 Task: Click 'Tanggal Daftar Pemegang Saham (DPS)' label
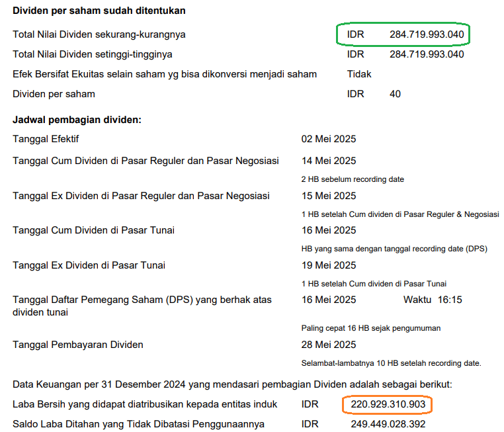[142, 306]
